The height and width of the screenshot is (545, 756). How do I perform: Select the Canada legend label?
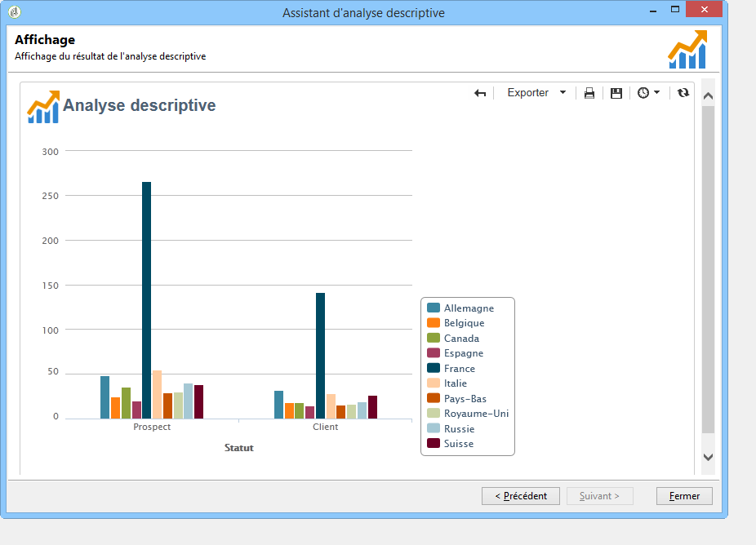pyautogui.click(x=461, y=339)
